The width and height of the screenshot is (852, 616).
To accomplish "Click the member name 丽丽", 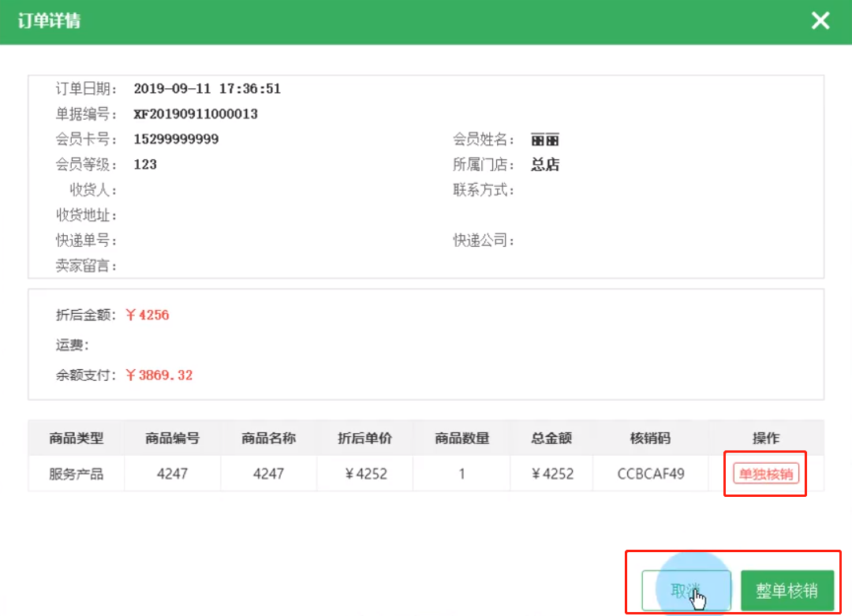I will pos(544,139).
